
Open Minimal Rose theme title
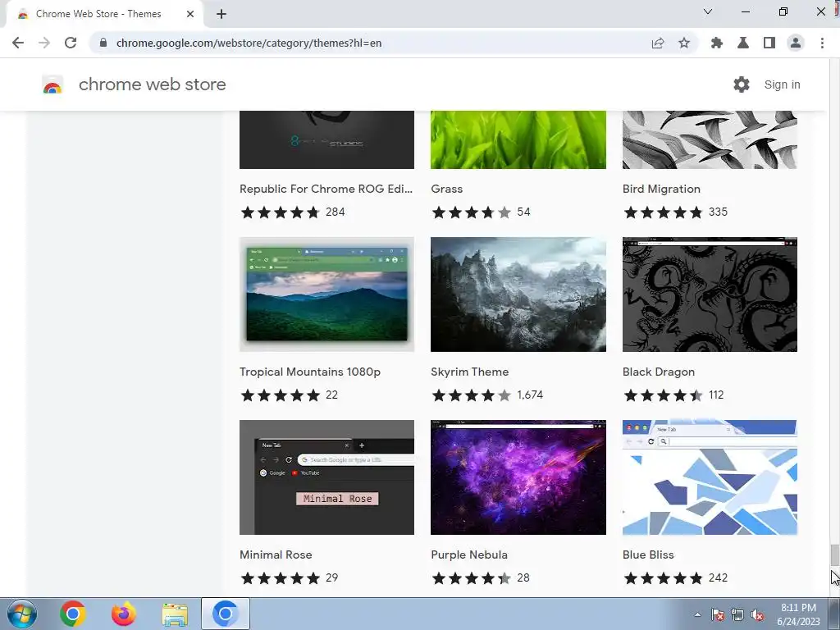click(x=276, y=555)
